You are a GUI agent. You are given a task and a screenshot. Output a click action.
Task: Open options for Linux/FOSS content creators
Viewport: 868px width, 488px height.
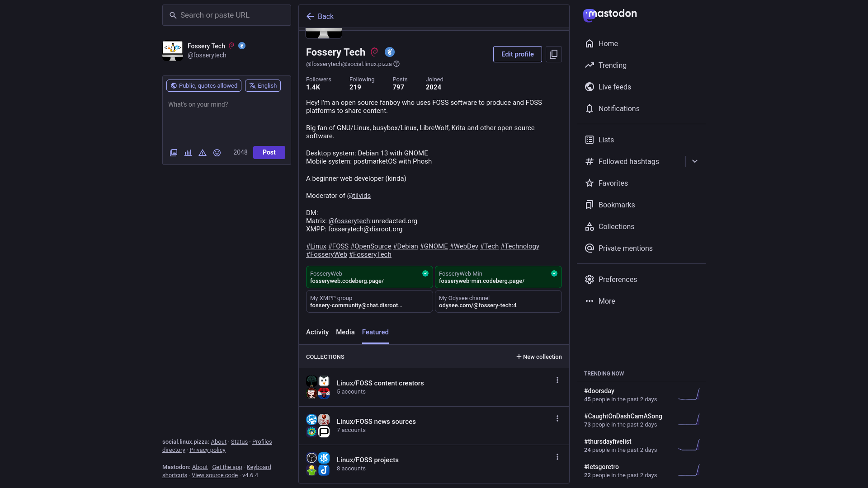point(557,380)
